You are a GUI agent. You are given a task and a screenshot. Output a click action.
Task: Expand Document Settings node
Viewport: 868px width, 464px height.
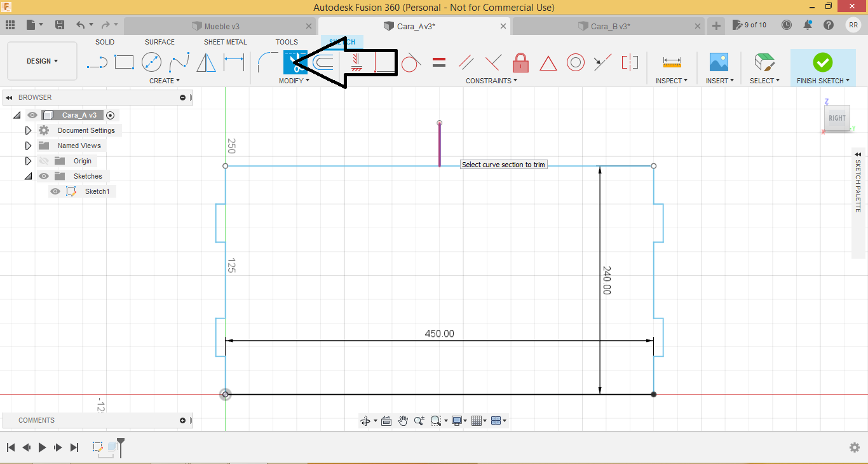(28, 130)
